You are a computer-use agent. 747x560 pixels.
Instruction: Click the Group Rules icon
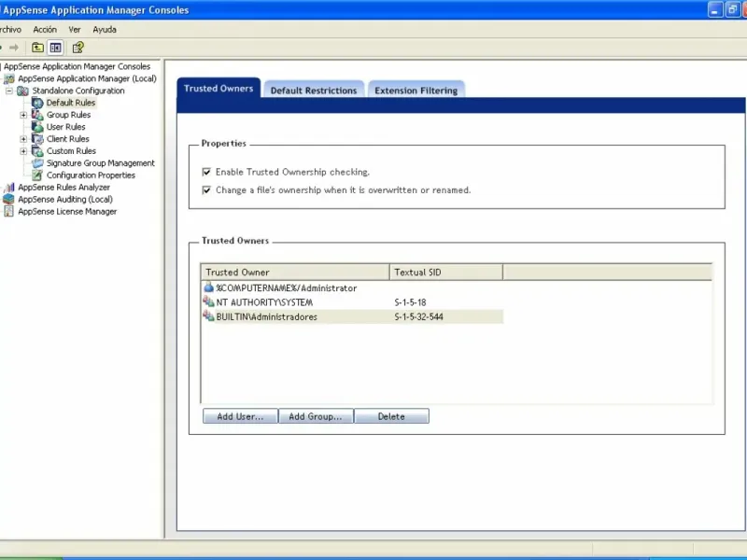tap(37, 115)
